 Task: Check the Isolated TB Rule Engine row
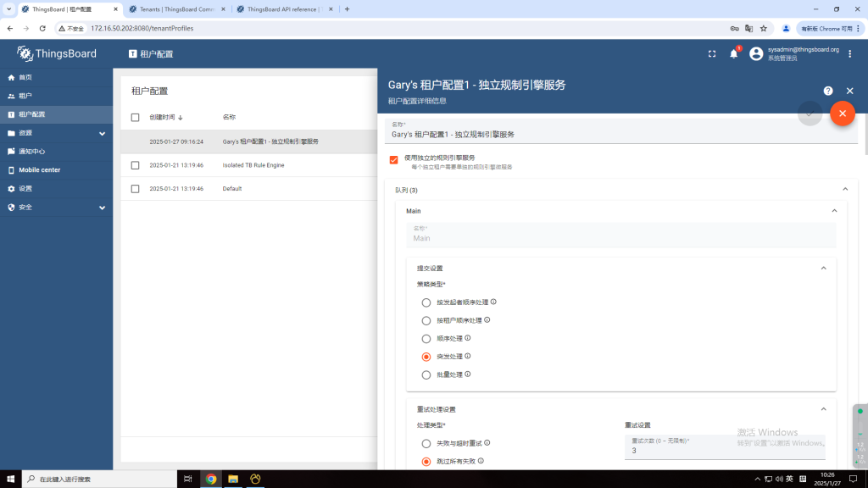(135, 165)
